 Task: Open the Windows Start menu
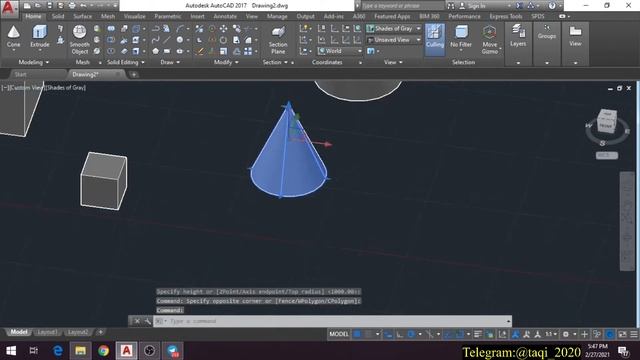click(x=11, y=351)
